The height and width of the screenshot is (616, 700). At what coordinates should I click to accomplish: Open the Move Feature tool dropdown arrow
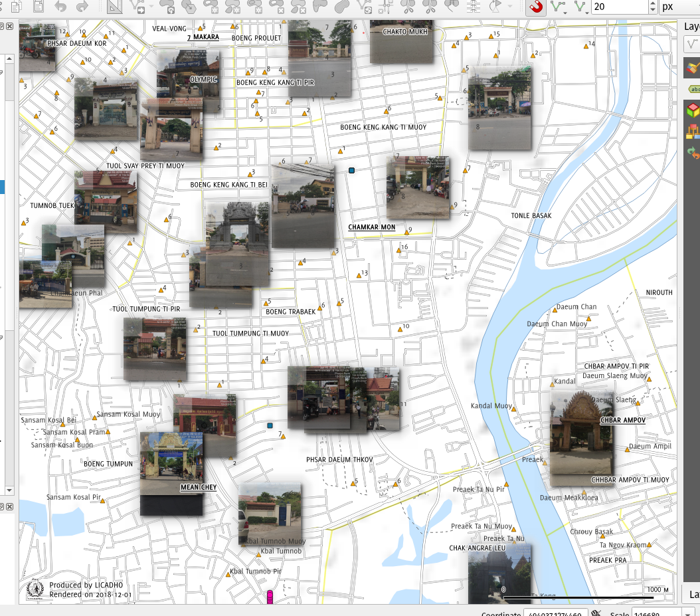coord(151,6)
